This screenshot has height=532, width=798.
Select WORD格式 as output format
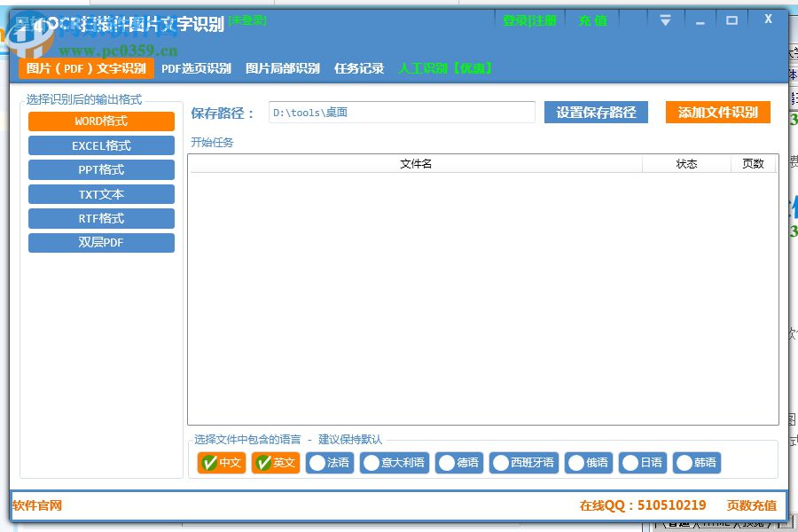(x=101, y=121)
